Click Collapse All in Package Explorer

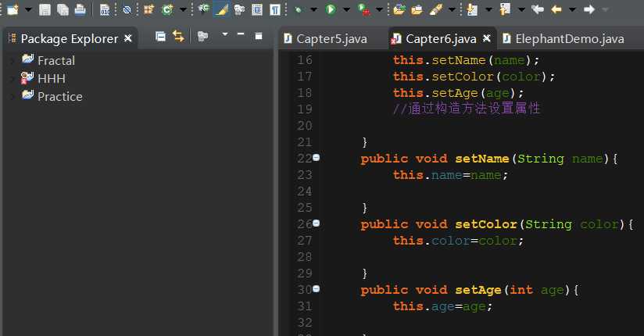pyautogui.click(x=160, y=37)
